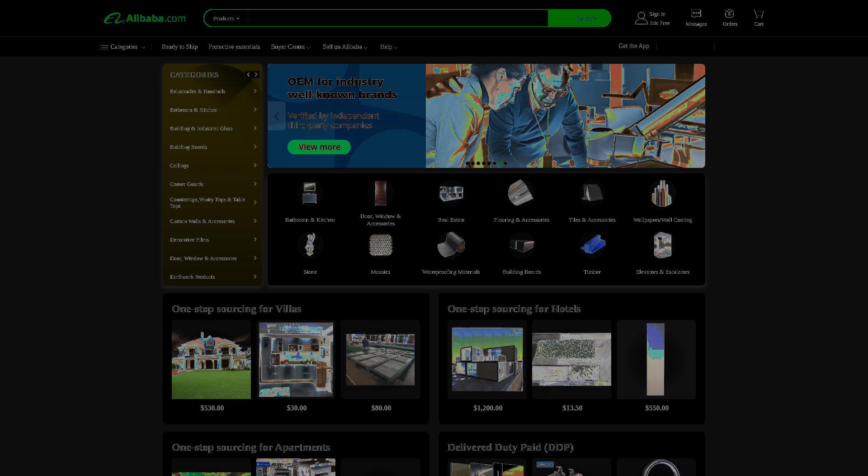
Task: Open the $30.00 kitchen product thumbnail
Action: 296,360
